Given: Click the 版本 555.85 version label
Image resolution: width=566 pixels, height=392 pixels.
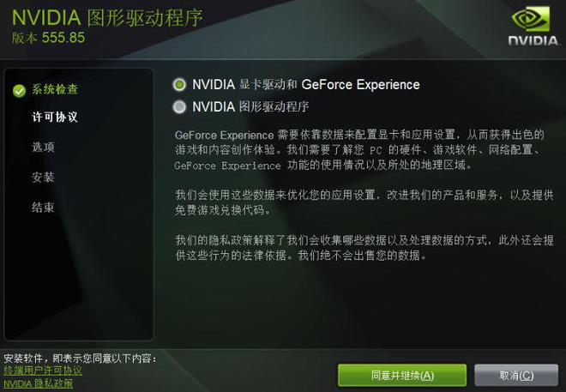Looking at the screenshot, I should (x=48, y=38).
